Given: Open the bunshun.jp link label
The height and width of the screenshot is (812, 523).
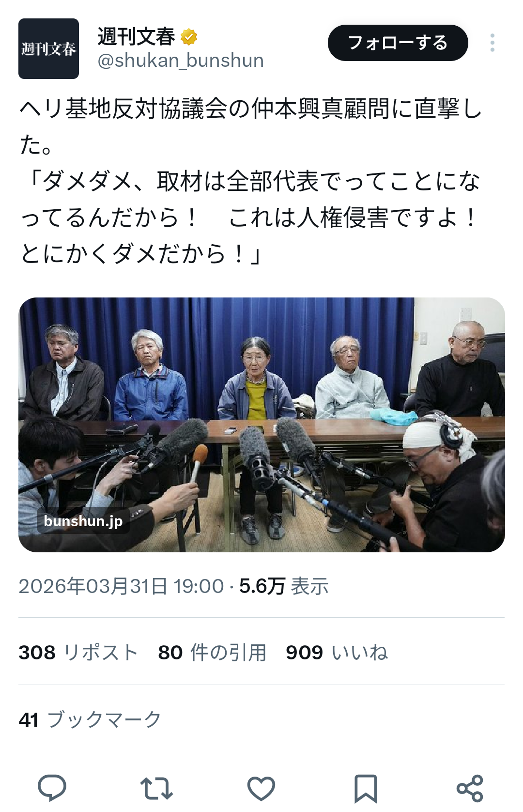Looking at the screenshot, I should 83,521.
